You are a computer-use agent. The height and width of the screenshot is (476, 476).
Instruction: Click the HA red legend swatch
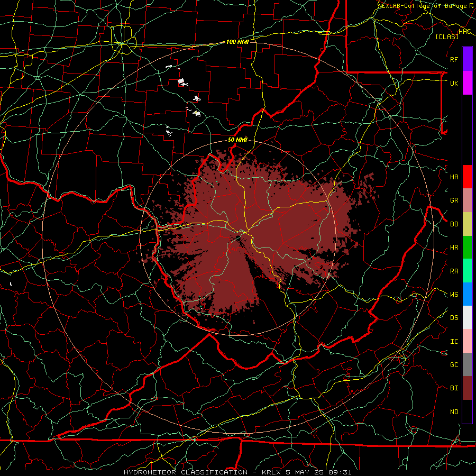[x=467, y=177]
